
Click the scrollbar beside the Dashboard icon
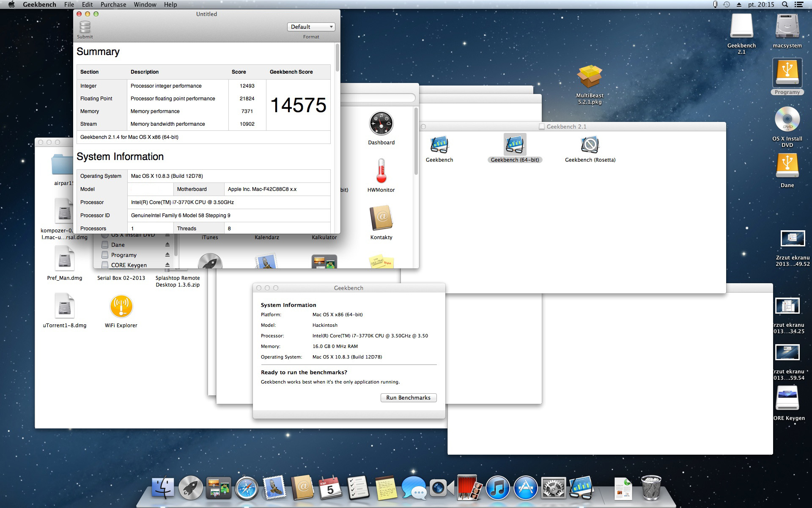pos(416,141)
